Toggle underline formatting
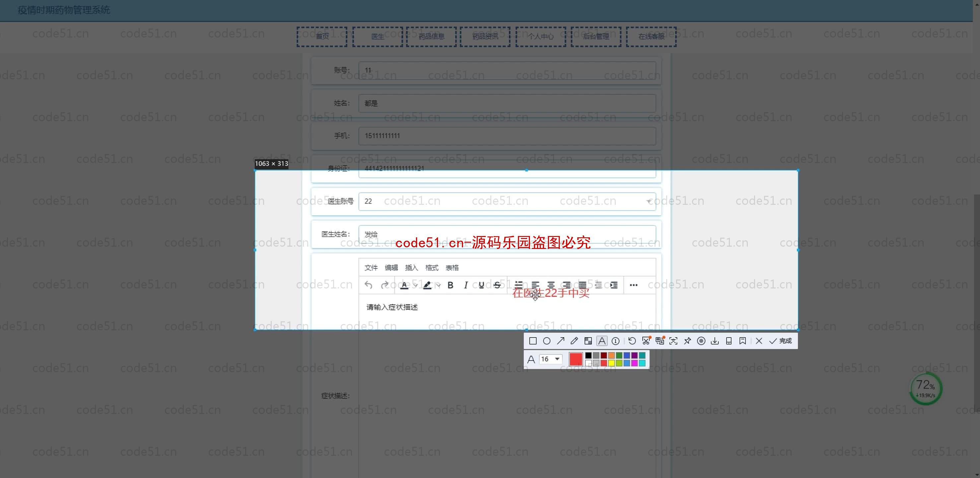This screenshot has height=478, width=980. tap(481, 285)
